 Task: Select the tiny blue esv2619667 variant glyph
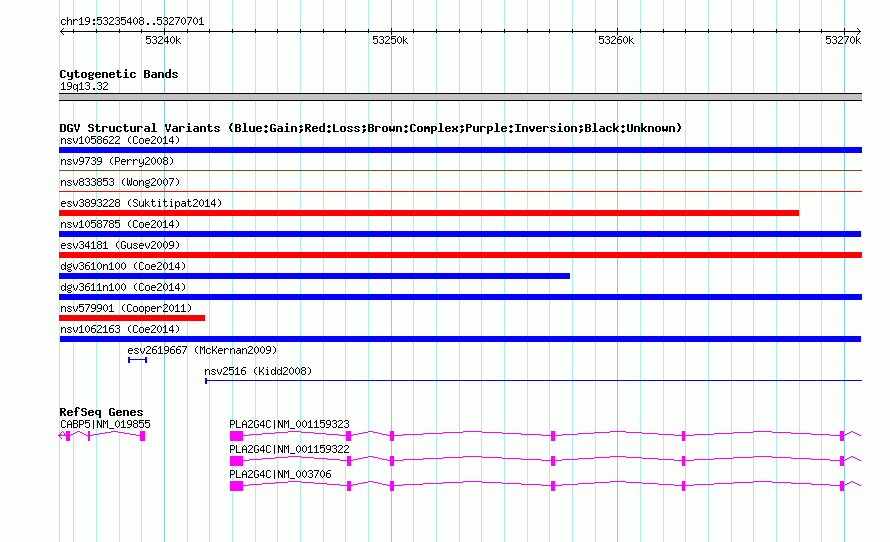pyautogui.click(x=137, y=360)
